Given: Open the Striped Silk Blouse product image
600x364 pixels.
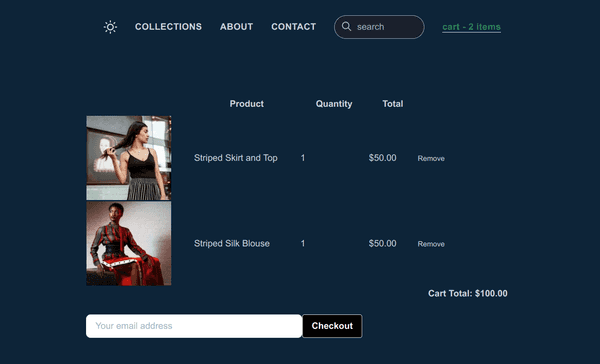Looking at the screenshot, I should click(x=129, y=243).
